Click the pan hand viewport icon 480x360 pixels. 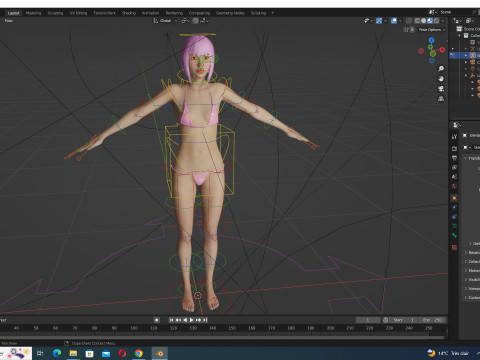pos(441,79)
